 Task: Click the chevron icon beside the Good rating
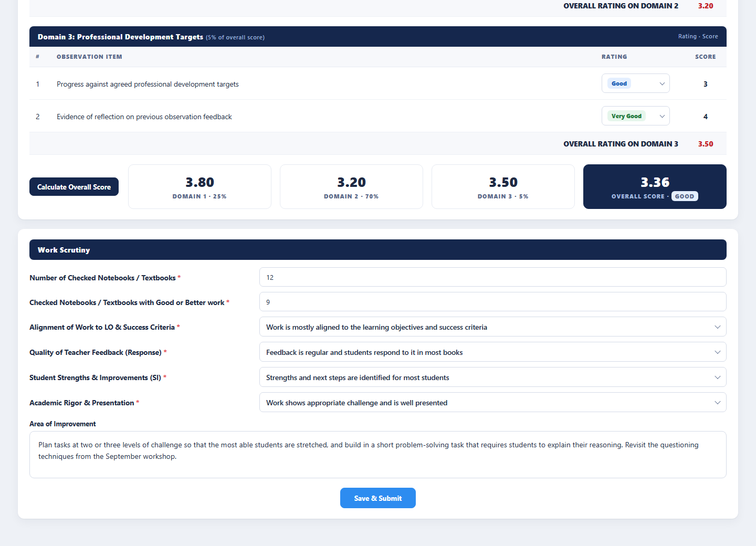point(662,83)
